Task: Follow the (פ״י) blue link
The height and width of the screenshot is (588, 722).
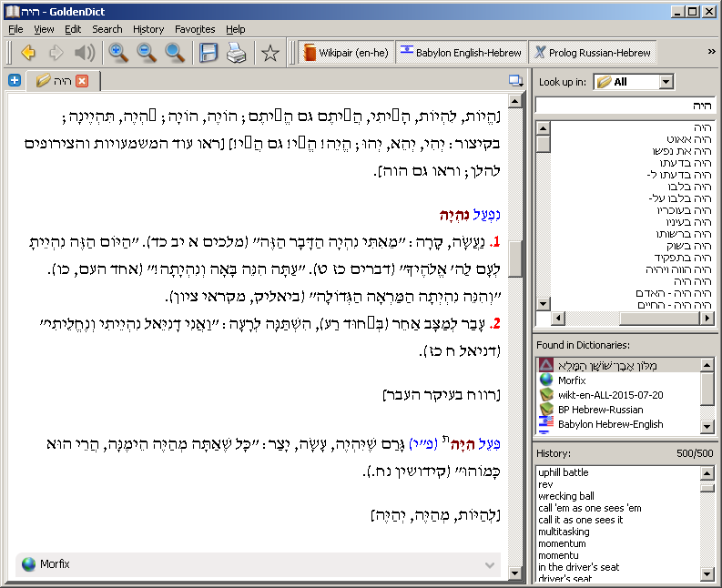Action: pyautogui.click(x=422, y=444)
